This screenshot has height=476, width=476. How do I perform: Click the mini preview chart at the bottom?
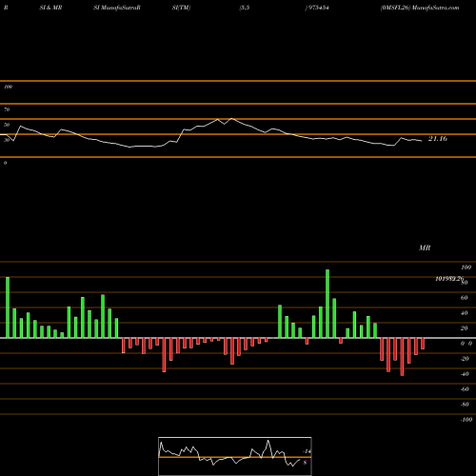(x=235, y=456)
